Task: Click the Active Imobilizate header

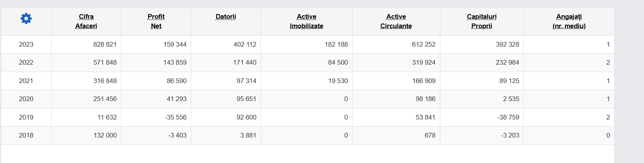Action: pyautogui.click(x=306, y=21)
